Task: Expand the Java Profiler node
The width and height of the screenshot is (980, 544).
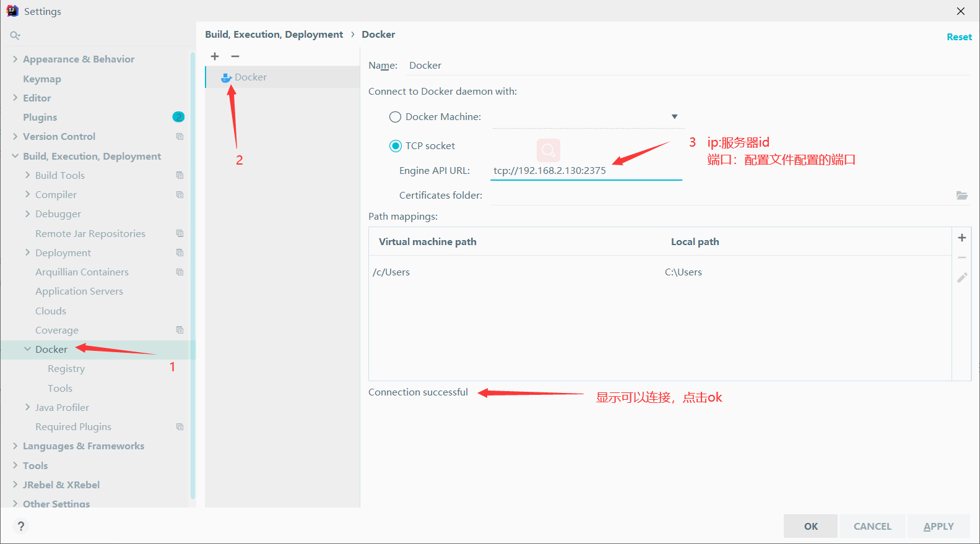Action: click(x=27, y=407)
